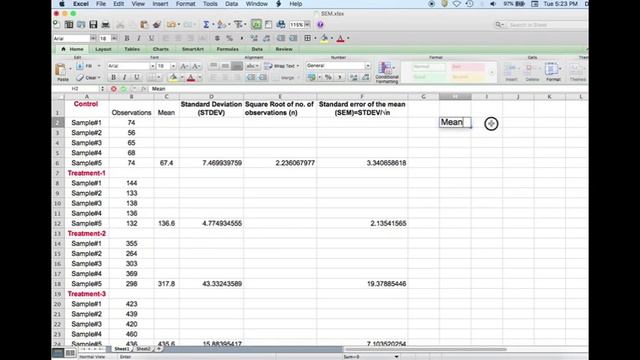This screenshot has width=640, height=360.
Task: Open the Data menu in the menu bar
Action: click(231, 4)
